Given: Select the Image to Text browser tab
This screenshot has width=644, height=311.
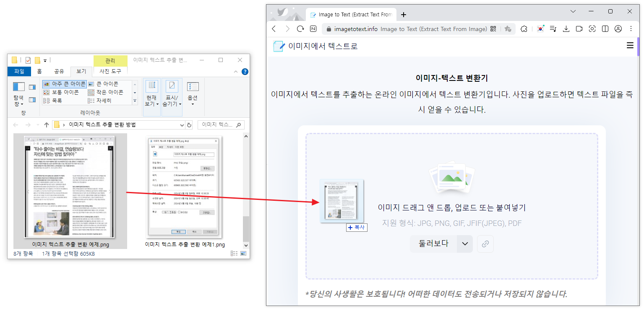Looking at the screenshot, I should click(351, 15).
